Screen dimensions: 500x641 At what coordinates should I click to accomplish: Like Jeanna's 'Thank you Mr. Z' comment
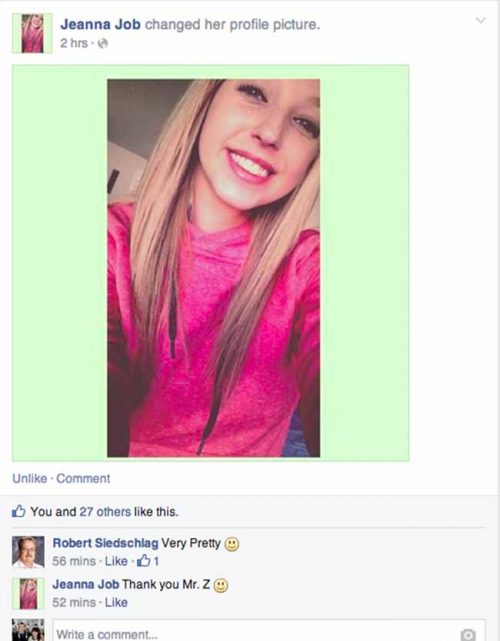[x=116, y=602]
